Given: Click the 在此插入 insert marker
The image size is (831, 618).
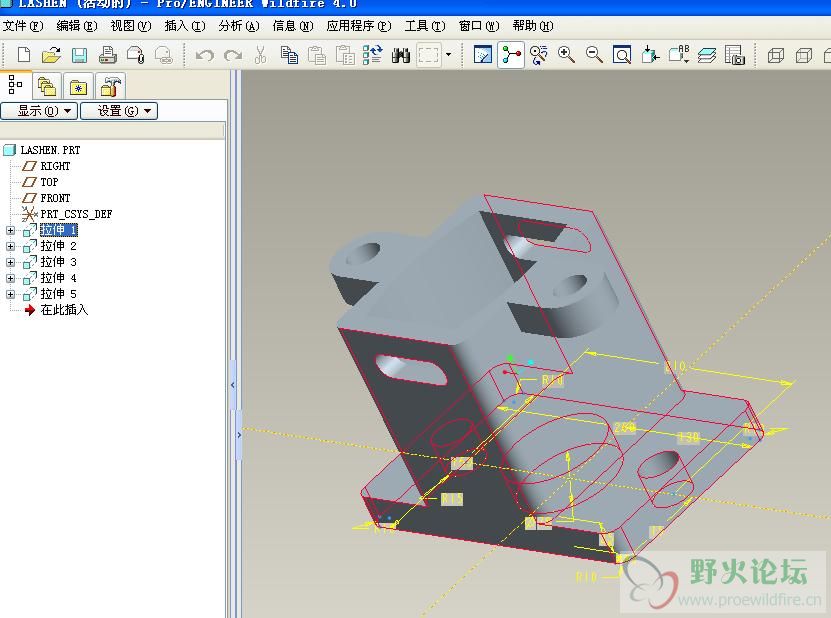Looking at the screenshot, I should [64, 310].
